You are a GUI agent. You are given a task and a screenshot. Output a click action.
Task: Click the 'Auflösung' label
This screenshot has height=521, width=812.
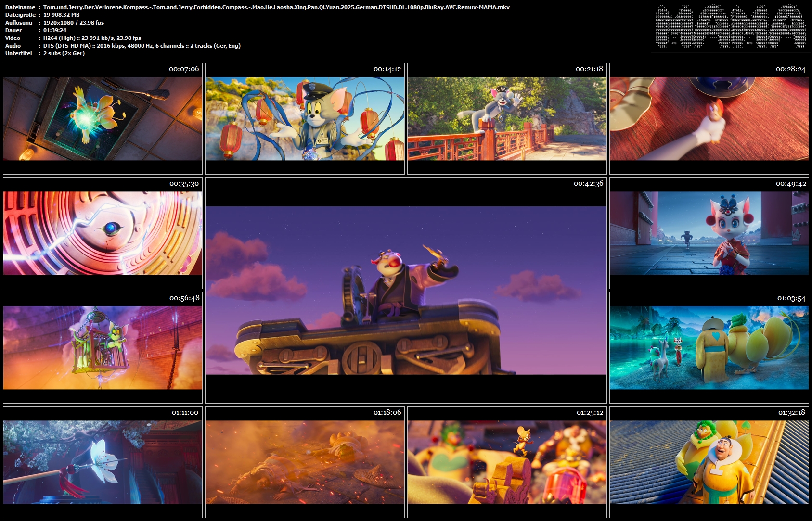19,23
